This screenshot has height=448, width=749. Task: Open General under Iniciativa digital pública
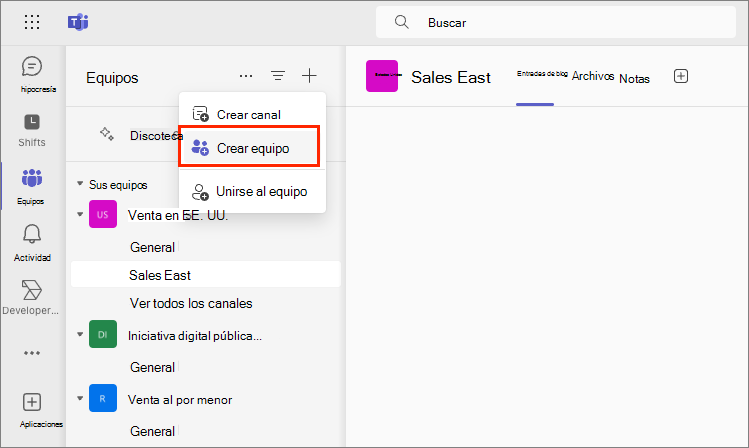point(152,367)
